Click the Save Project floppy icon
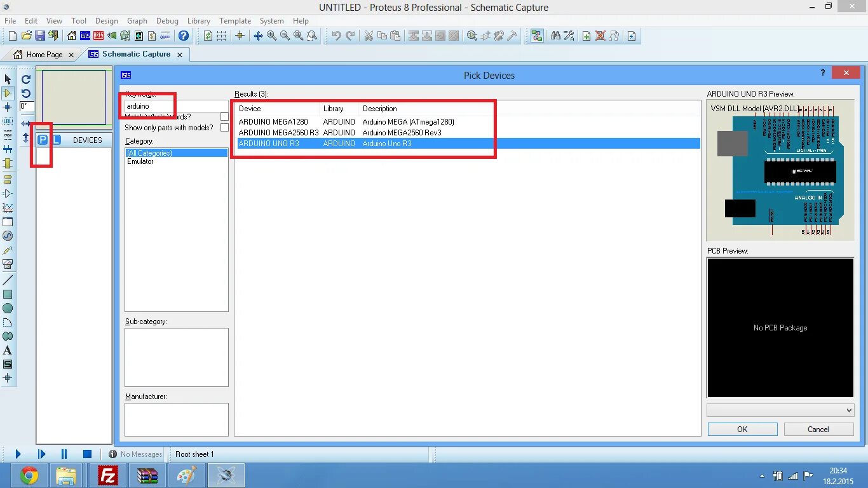The height and width of the screenshot is (488, 868). pos(39,36)
